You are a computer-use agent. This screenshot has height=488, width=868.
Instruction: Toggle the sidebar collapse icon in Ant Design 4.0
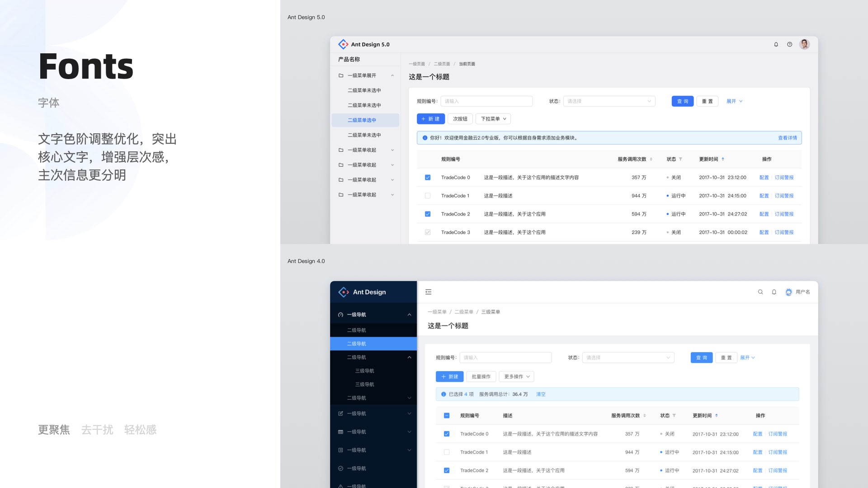coord(428,292)
